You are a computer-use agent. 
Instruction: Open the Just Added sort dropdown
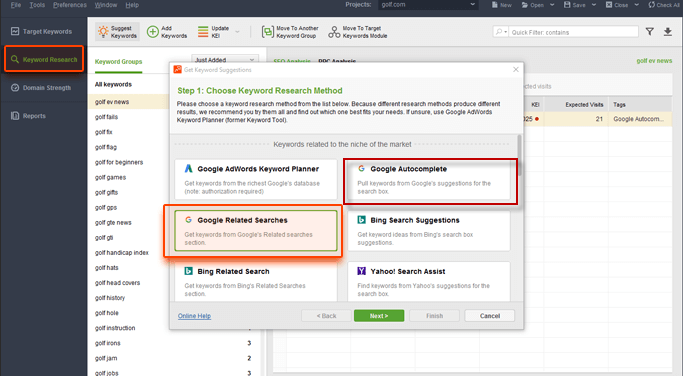(x=225, y=60)
